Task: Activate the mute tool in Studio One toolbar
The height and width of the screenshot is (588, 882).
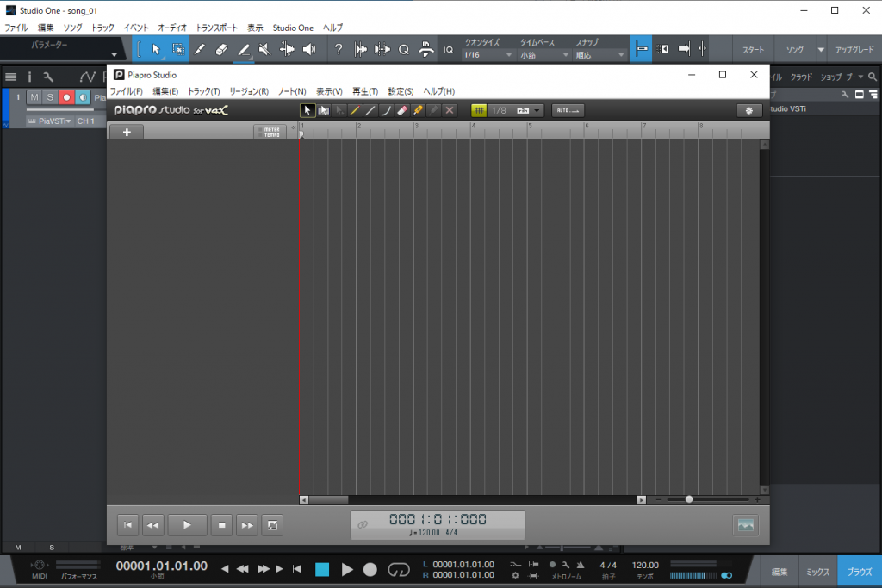Action: (x=264, y=49)
